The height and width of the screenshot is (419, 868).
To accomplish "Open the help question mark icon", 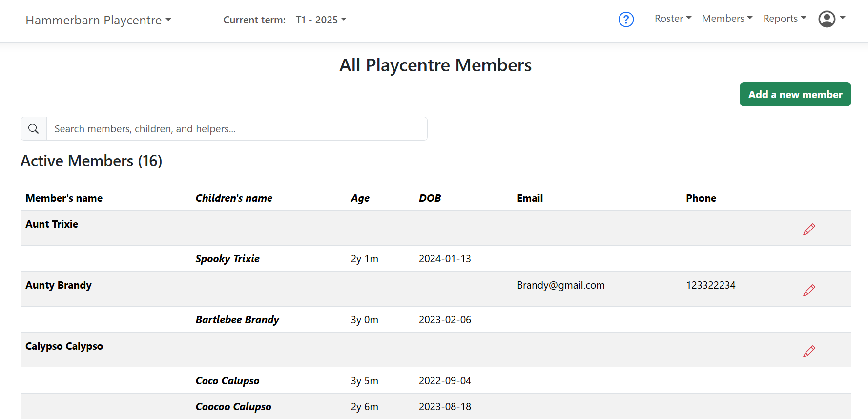I will pyautogui.click(x=626, y=20).
